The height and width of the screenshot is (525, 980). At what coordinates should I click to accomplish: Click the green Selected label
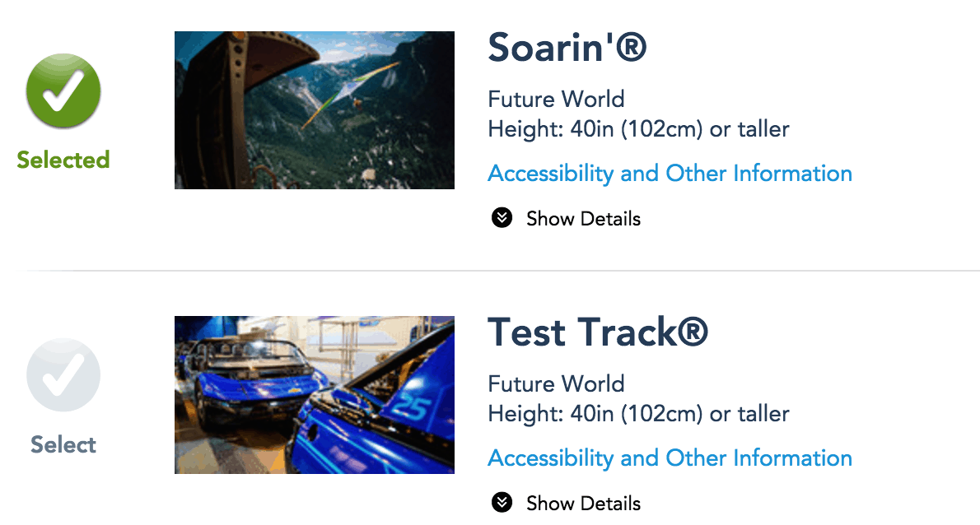pos(63,160)
